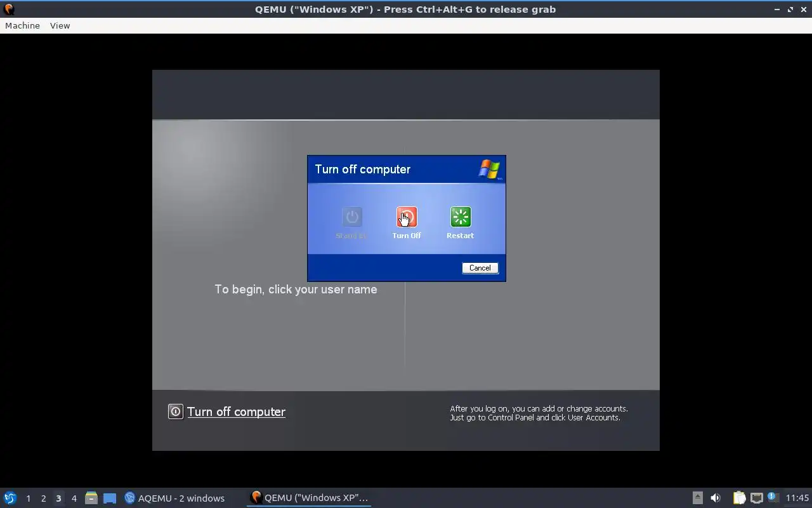This screenshot has height=508, width=812.
Task: Click the 11:45 clock in the panel
Action: pyautogui.click(x=797, y=498)
